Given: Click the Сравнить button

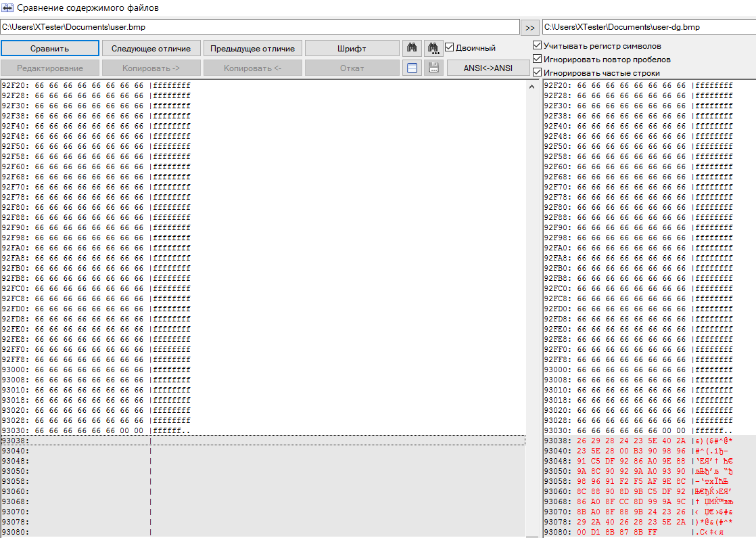Looking at the screenshot, I should pyautogui.click(x=49, y=49).
